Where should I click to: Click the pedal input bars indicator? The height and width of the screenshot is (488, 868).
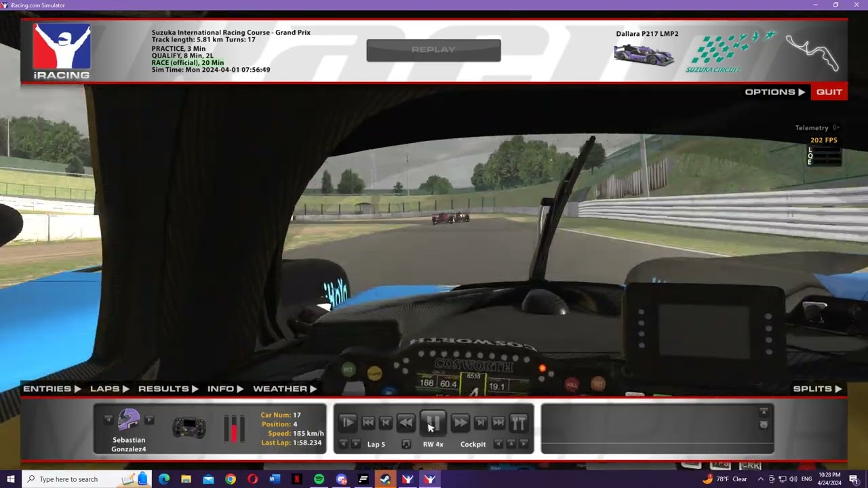[234, 428]
